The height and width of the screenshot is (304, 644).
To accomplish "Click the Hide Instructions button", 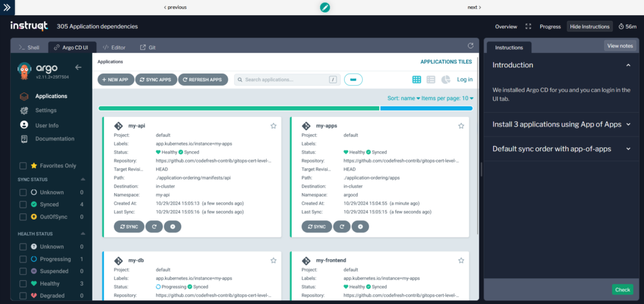I will coord(589,26).
